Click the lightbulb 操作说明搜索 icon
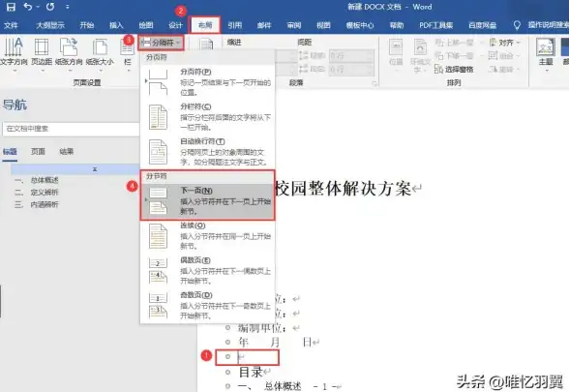The image size is (569, 392). click(517, 25)
